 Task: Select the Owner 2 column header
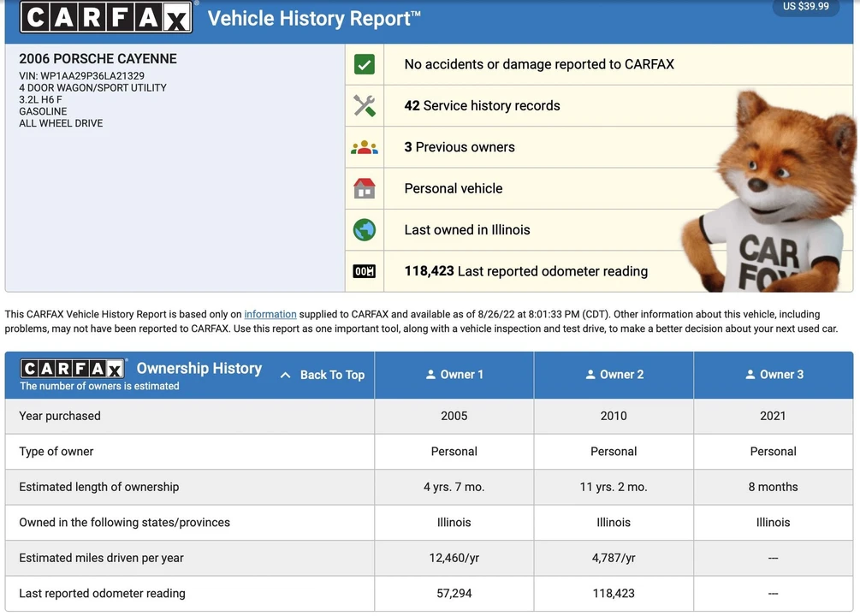coord(614,375)
